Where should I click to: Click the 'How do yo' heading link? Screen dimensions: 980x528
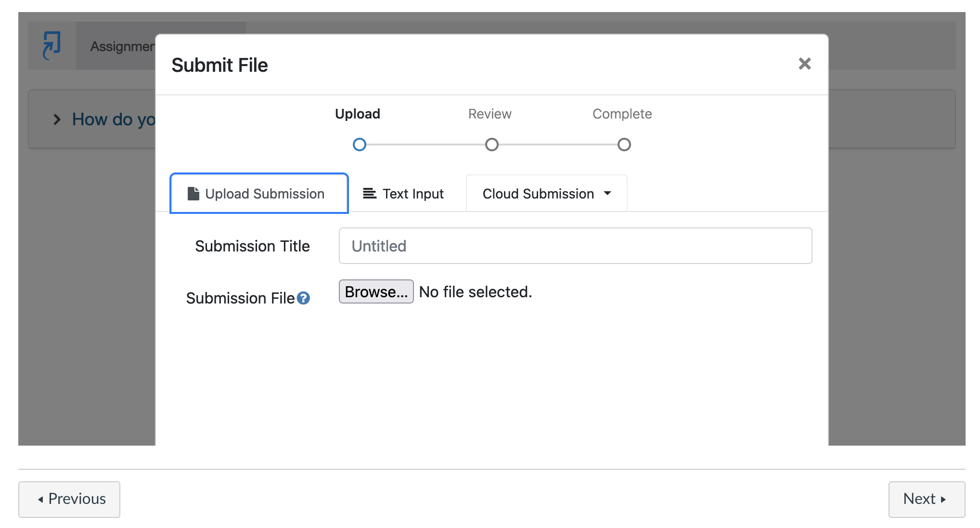[114, 119]
